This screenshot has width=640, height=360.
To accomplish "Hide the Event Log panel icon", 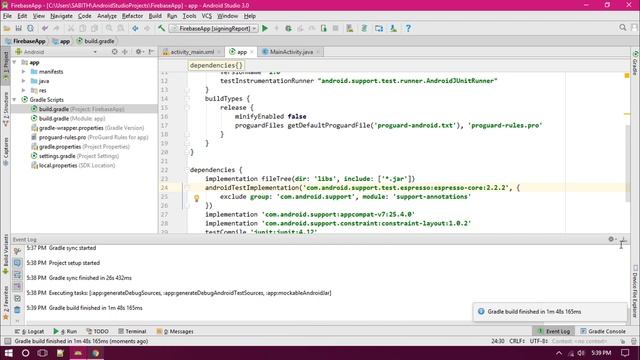I will (x=623, y=240).
